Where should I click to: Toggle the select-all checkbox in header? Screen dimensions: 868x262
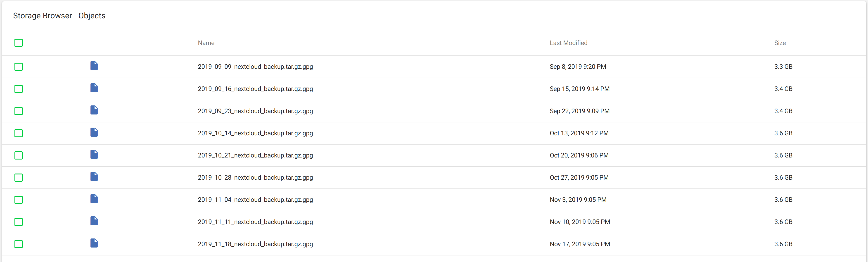pyautogui.click(x=19, y=43)
